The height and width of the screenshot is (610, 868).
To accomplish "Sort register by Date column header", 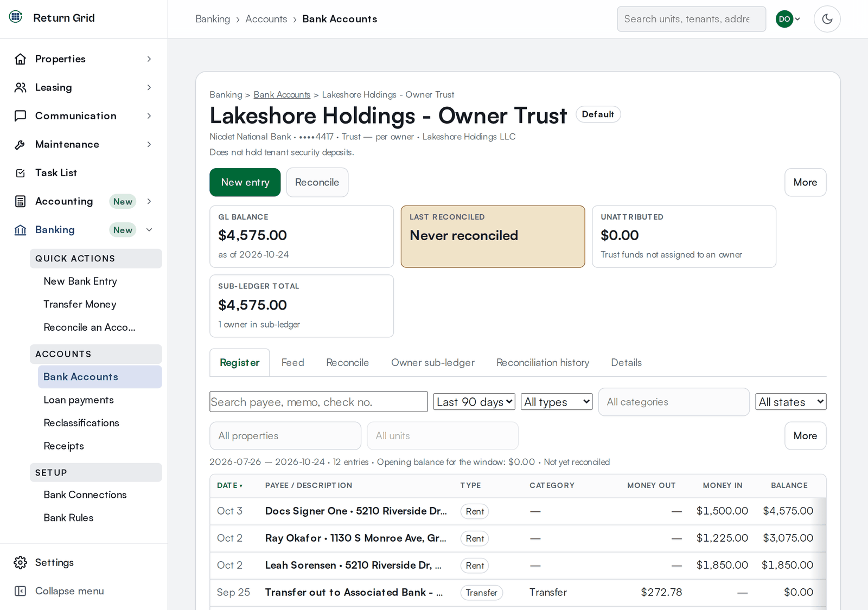I will click(230, 485).
